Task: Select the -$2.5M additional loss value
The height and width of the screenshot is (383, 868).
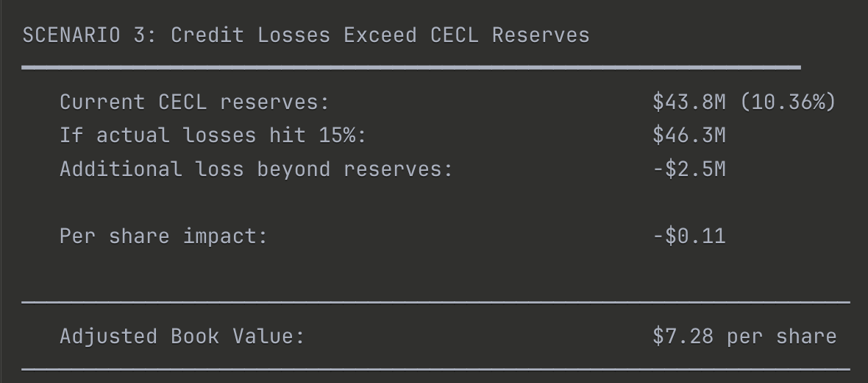Action: (689, 169)
